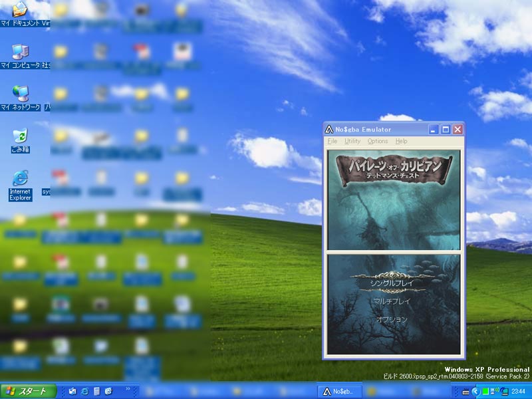The width and height of the screenshot is (532, 399).
Task: Click the network computer tray icon
Action: [504, 392]
